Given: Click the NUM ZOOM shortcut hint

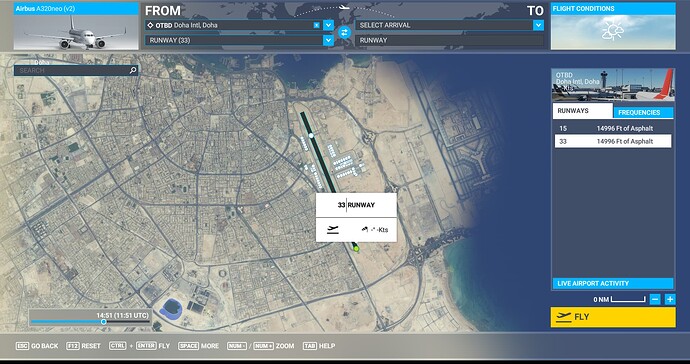Looking at the screenshot, I should point(261,346).
